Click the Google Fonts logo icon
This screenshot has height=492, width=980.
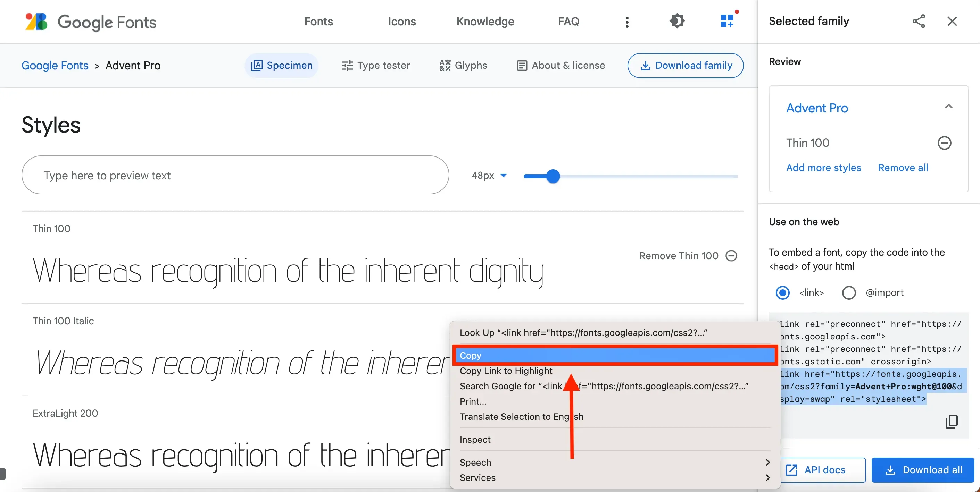coord(36,22)
